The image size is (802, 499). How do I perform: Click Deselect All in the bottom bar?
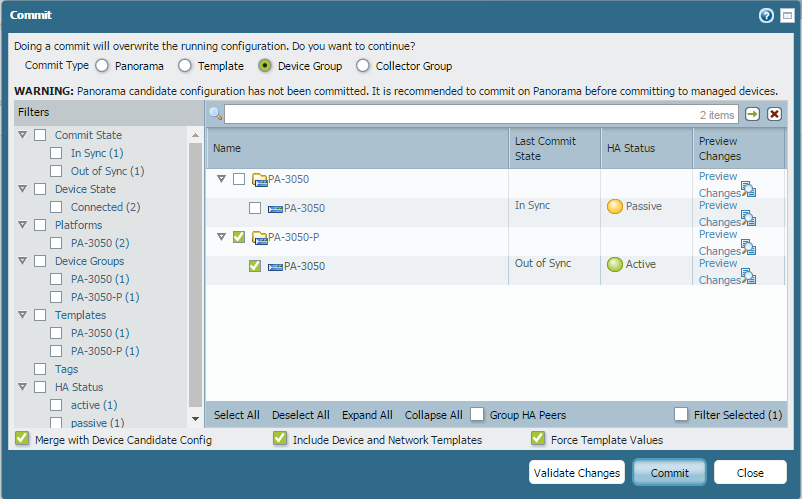click(x=301, y=415)
